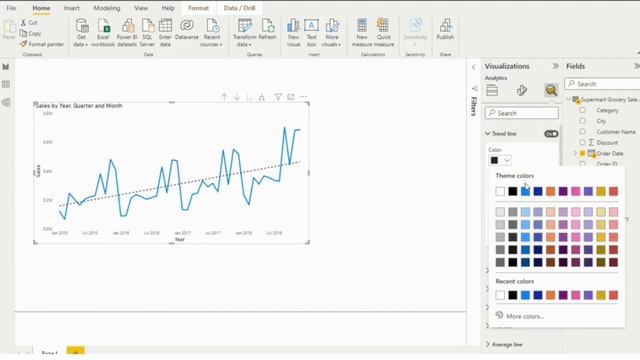The image size is (640, 360).
Task: Insert a New visual
Action: 293,33
